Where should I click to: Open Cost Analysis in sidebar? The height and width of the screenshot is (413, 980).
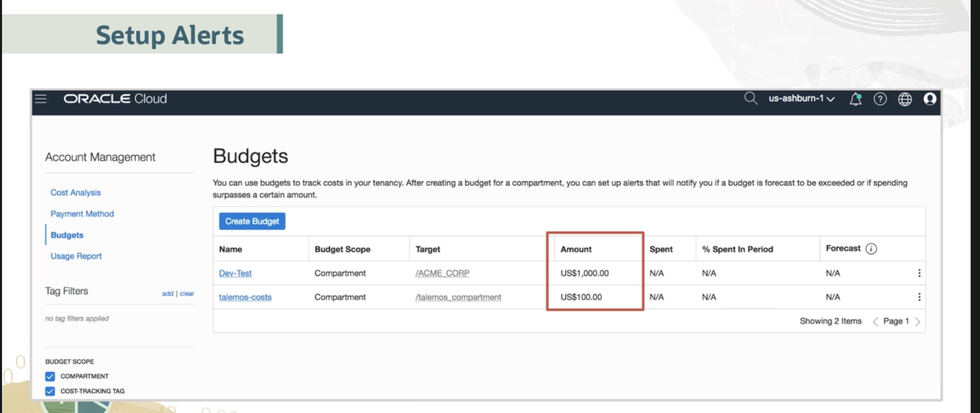coord(75,193)
